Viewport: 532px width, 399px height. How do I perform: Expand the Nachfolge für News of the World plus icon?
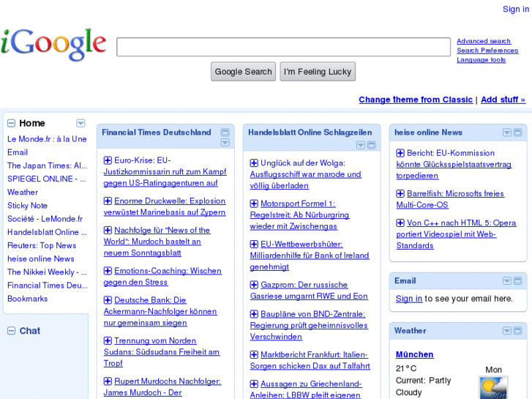click(x=108, y=230)
